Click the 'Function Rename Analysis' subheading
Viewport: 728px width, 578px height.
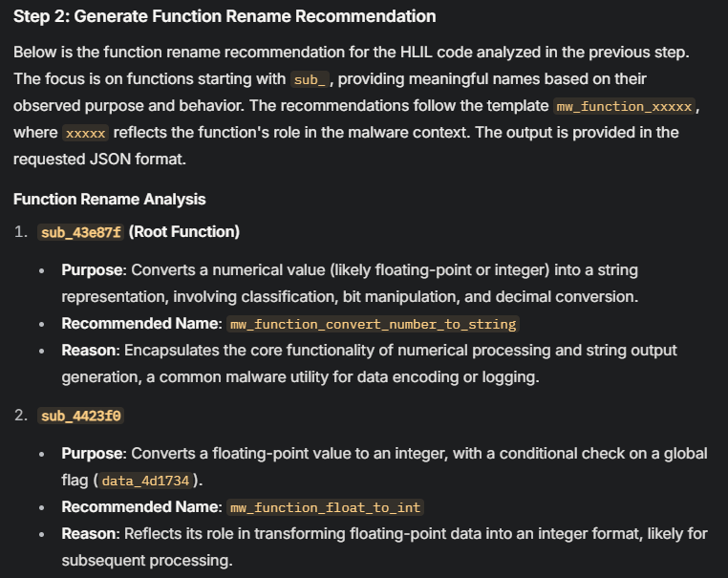(x=110, y=199)
